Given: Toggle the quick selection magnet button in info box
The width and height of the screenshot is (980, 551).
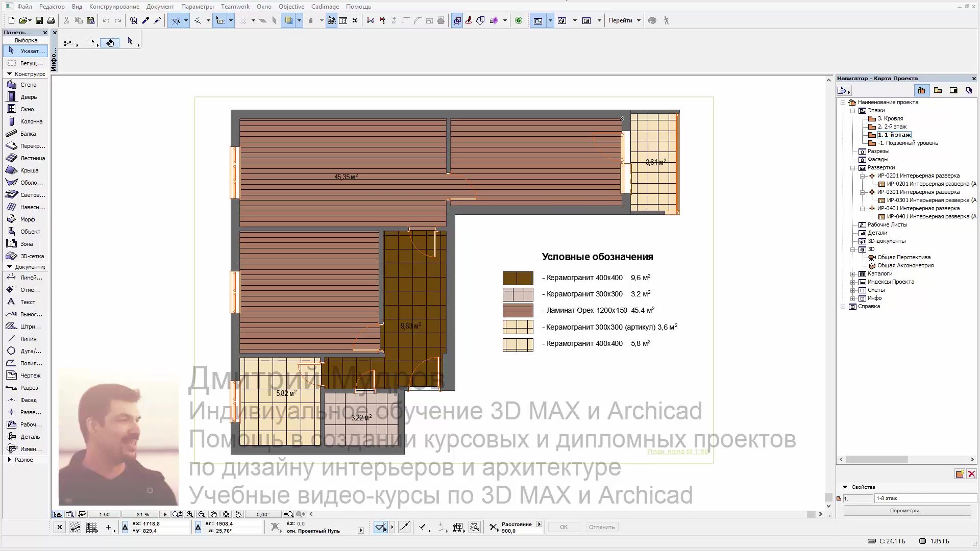Looking at the screenshot, I should click(110, 43).
